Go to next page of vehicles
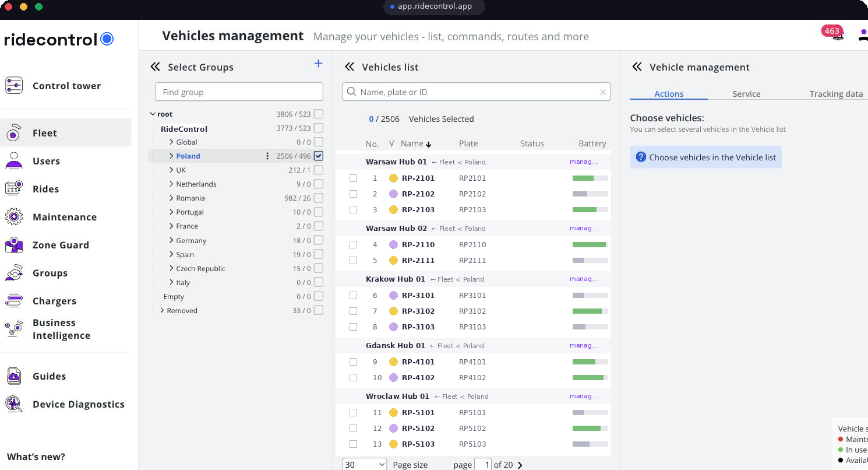The width and height of the screenshot is (868, 470). (x=520, y=465)
